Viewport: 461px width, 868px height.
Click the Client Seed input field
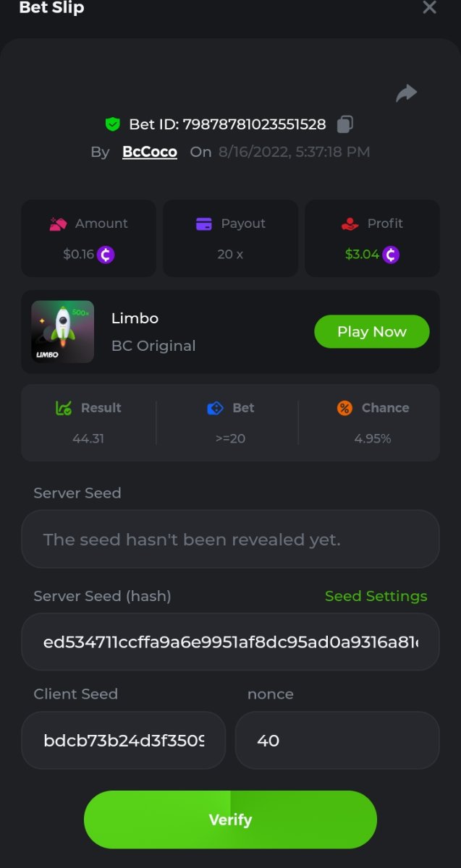point(124,741)
